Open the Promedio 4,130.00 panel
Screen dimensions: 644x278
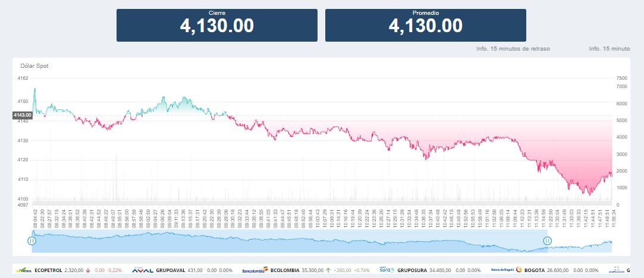[x=425, y=25]
